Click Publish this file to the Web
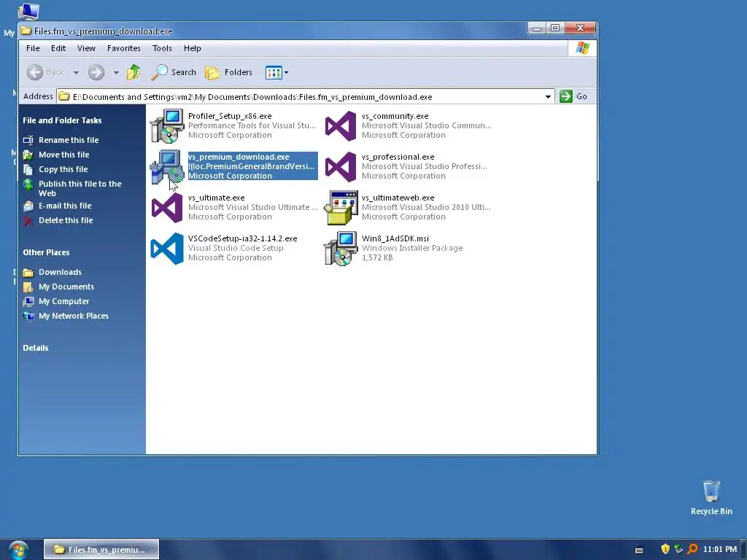The height and width of the screenshot is (560, 747). 80,189
